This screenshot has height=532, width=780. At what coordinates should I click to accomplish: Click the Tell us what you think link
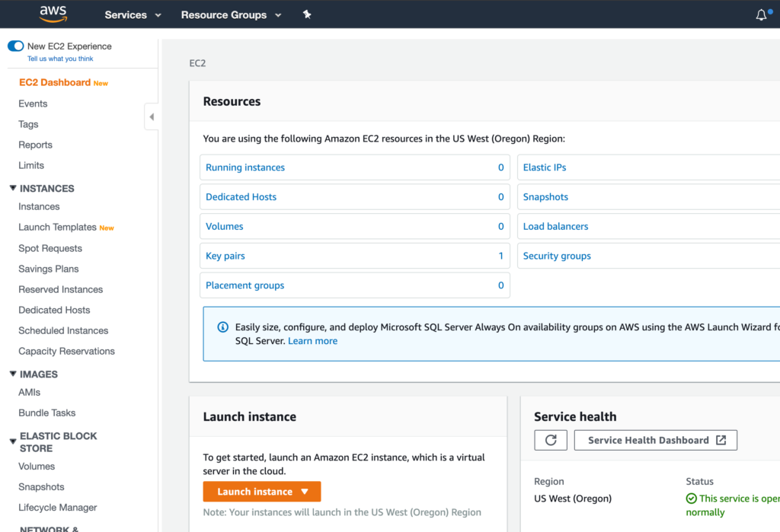point(60,59)
